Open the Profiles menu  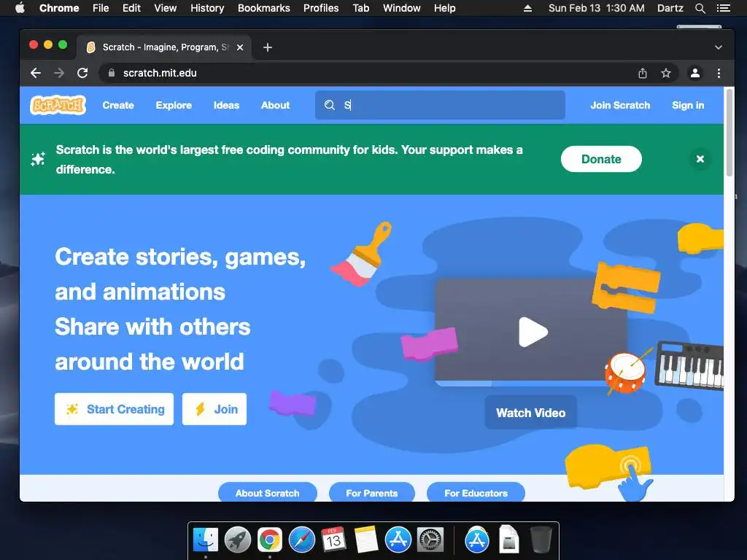point(321,8)
